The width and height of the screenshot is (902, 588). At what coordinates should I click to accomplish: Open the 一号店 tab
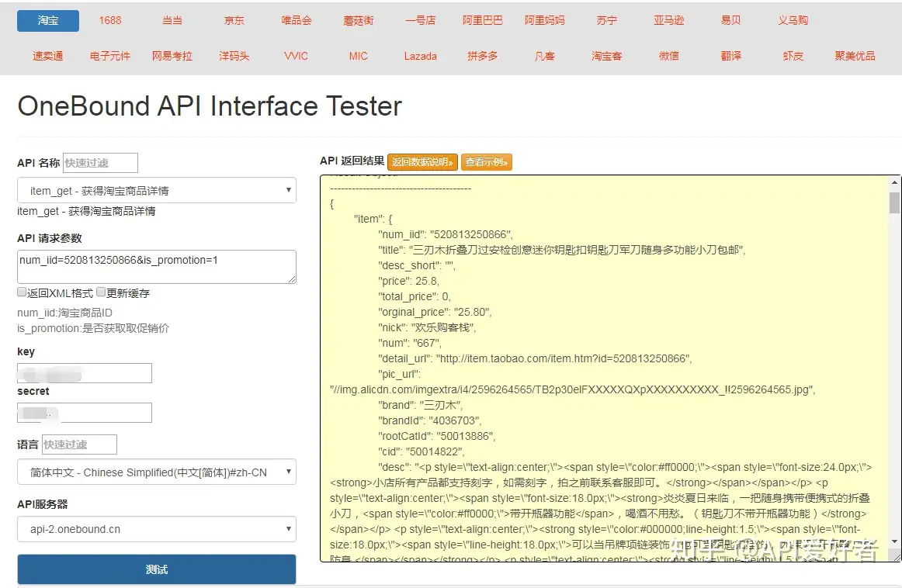point(421,21)
